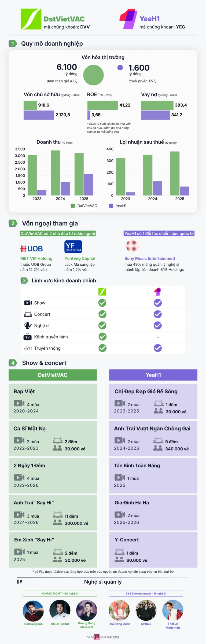Click the green DatVietVAC column header
This screenshot has width=206, height=644.
[53, 375]
